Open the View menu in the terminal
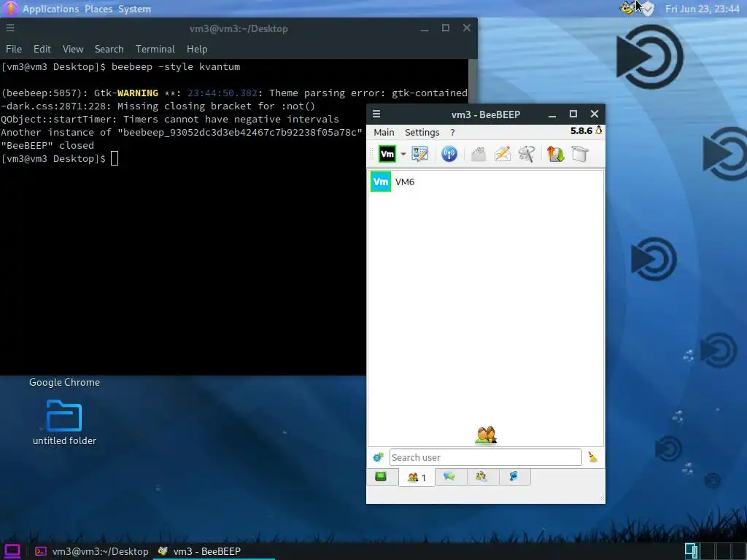 pyautogui.click(x=73, y=49)
